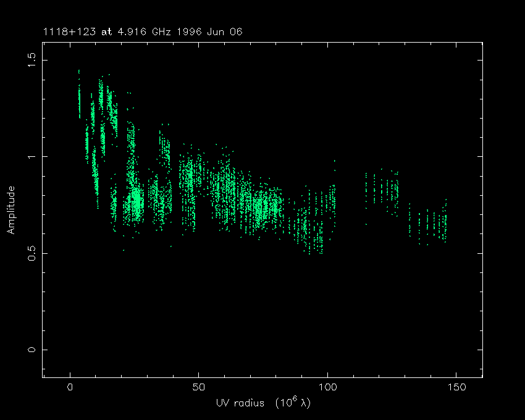Click the y-axis tick label "0.5"
Viewport: 525px width, 420px height.
31,253
